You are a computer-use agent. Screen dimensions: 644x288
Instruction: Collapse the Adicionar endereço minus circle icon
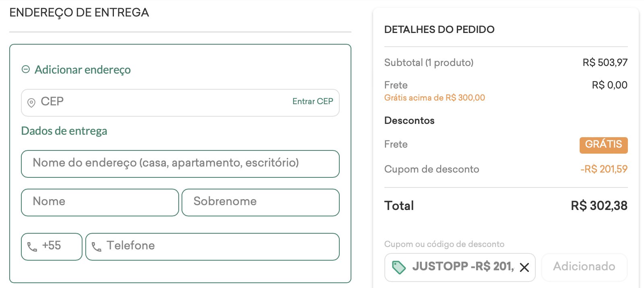point(26,70)
